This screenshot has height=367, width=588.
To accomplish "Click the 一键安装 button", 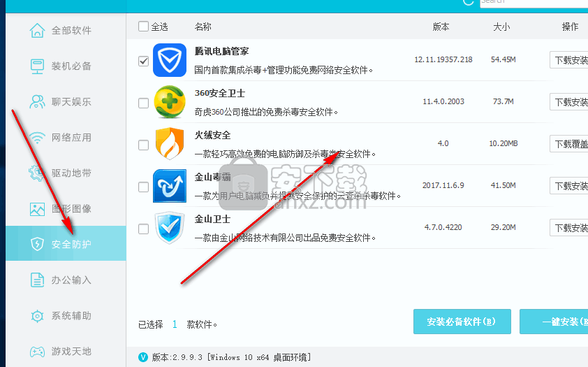I will (x=554, y=322).
